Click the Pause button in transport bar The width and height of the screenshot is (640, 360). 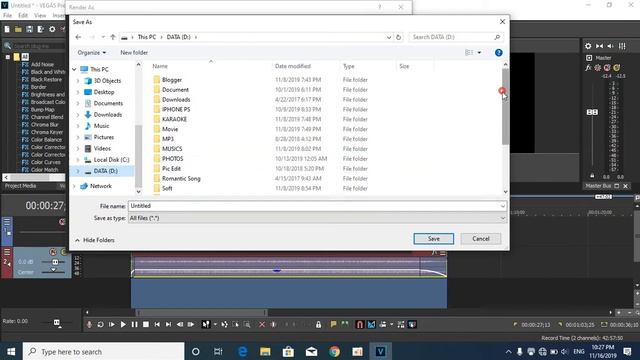point(134,324)
